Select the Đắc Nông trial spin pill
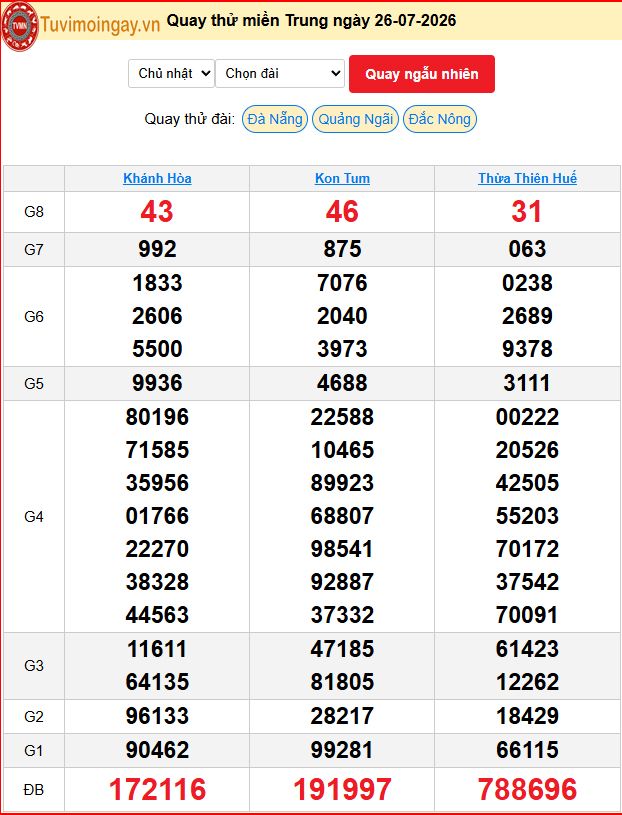Image resolution: width=622 pixels, height=815 pixels. click(440, 119)
